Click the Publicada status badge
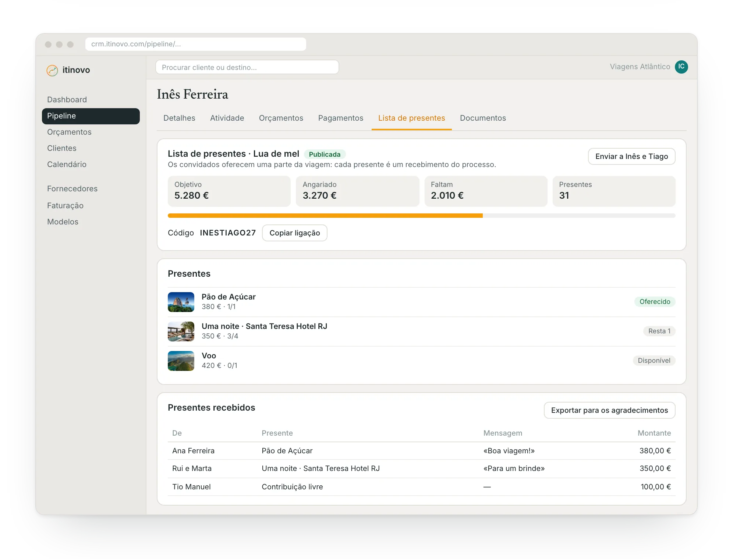 pyautogui.click(x=325, y=154)
